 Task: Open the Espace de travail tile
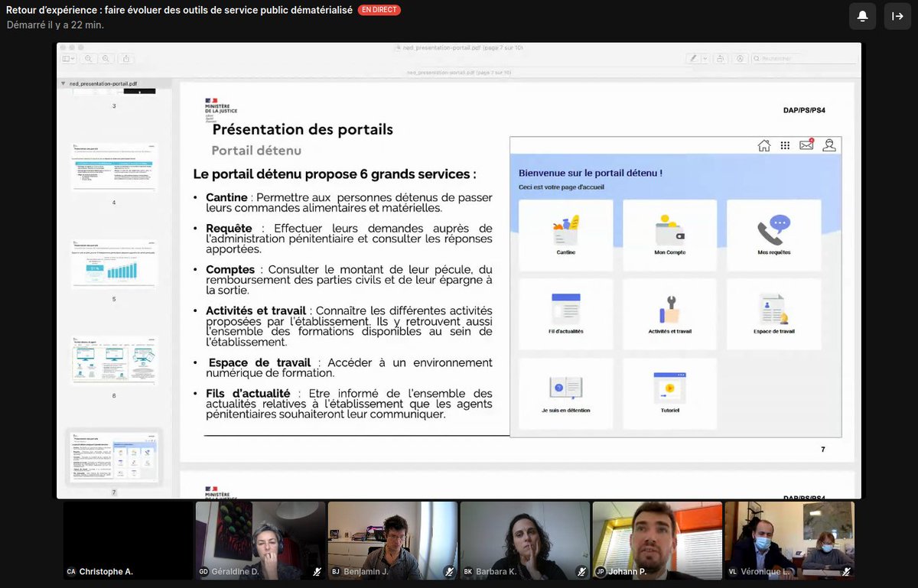click(774, 314)
